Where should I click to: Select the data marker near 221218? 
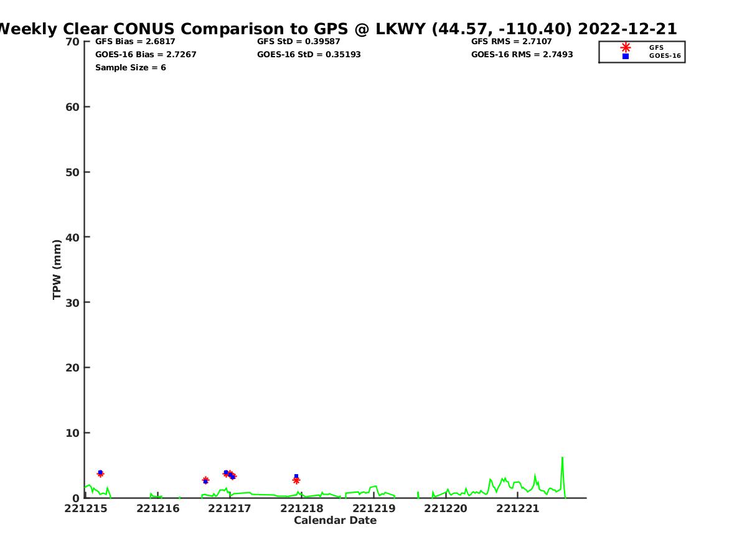click(x=296, y=479)
